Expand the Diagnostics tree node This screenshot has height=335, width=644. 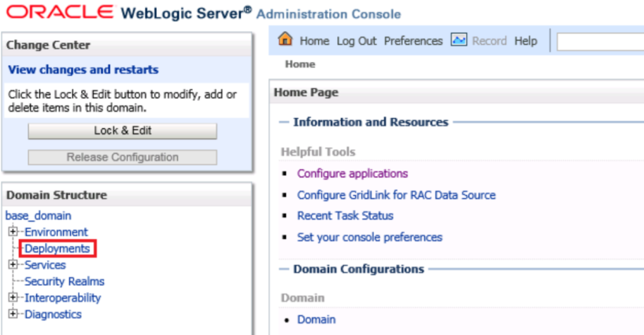click(x=13, y=314)
